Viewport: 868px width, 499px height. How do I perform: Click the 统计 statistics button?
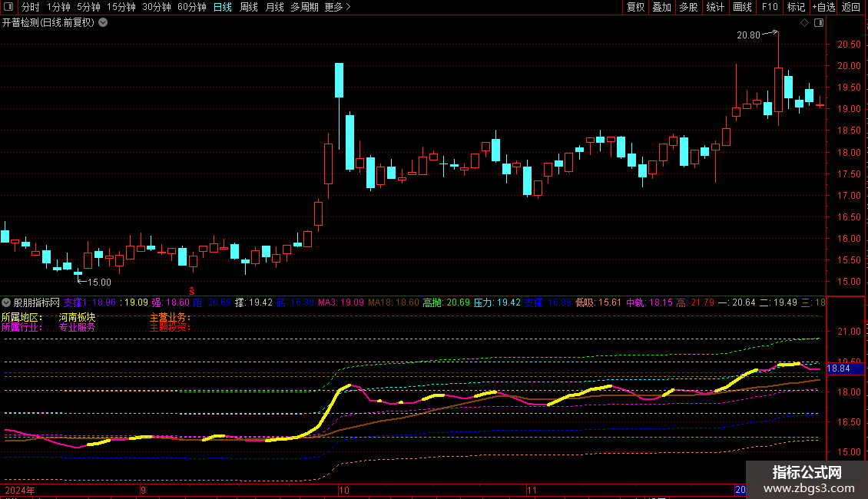coord(715,7)
